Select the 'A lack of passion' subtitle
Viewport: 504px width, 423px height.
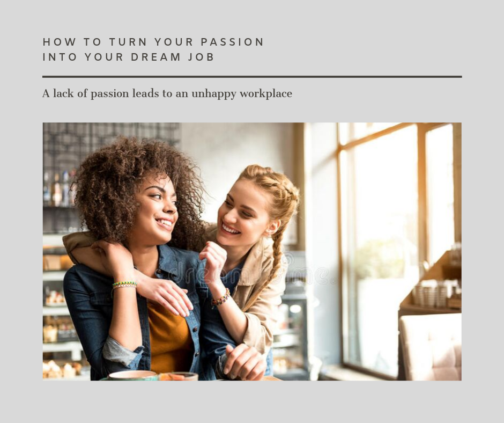pyautogui.click(x=167, y=93)
